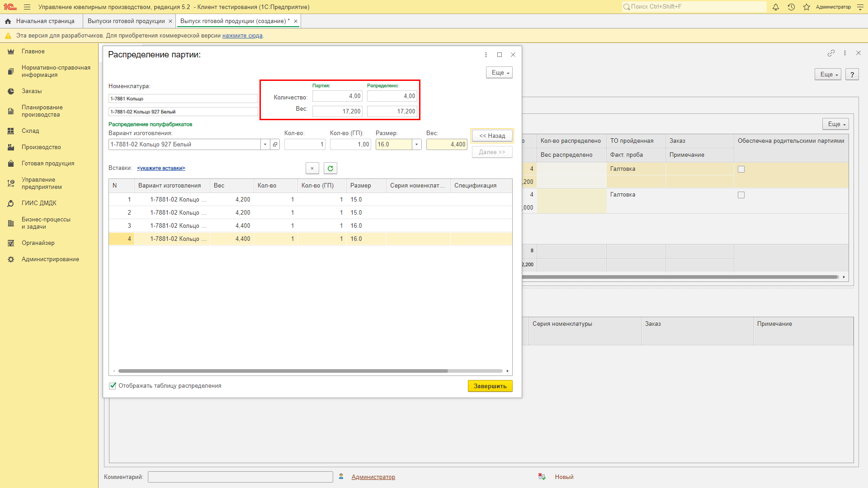The height and width of the screenshot is (488, 868).
Task: Click the search field Поиск Ctrl+Shift+F
Action: pyautogui.click(x=694, y=7)
